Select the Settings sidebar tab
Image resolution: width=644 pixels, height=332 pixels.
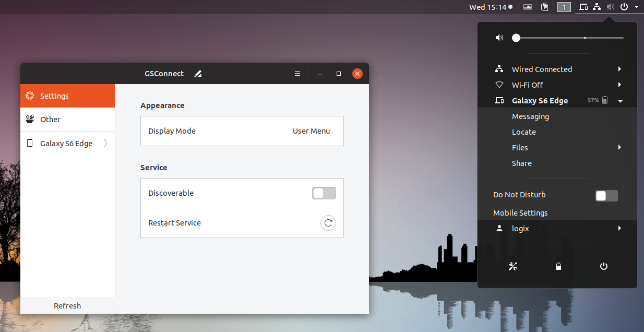tap(67, 96)
